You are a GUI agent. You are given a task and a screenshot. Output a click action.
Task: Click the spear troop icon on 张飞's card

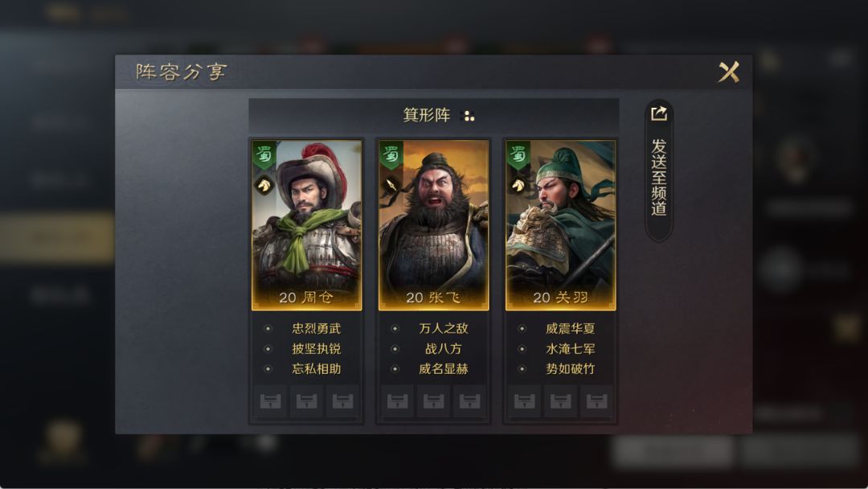[391, 184]
